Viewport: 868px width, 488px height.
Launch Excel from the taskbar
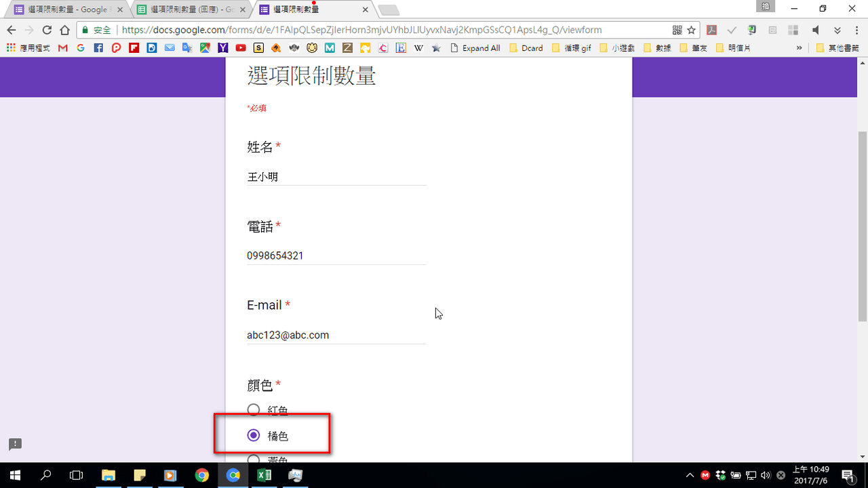264,475
